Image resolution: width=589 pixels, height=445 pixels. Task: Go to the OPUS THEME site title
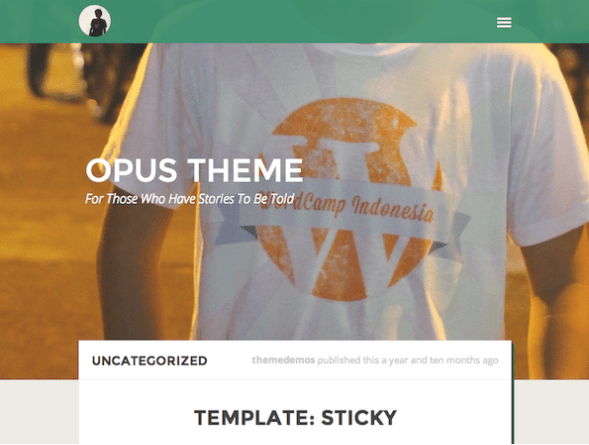(194, 170)
